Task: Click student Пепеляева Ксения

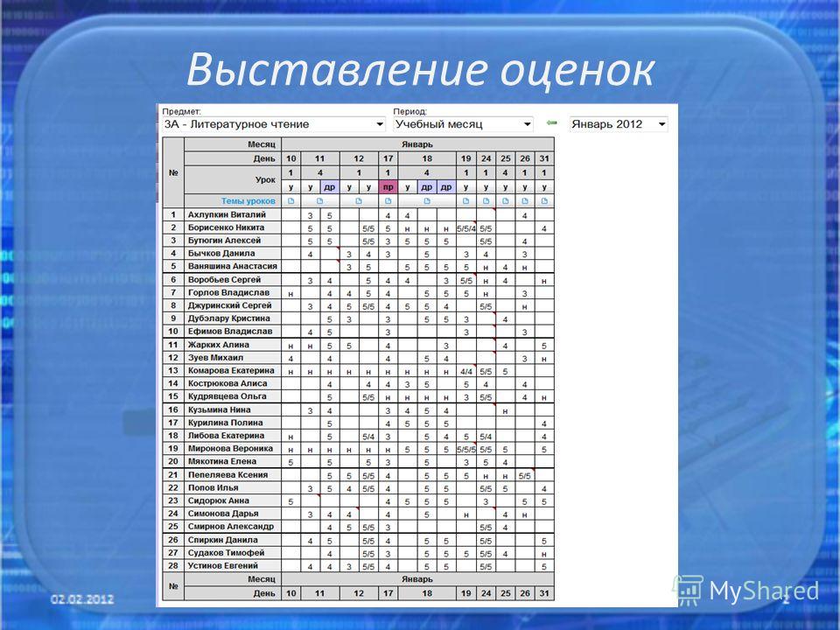Action: [x=227, y=474]
